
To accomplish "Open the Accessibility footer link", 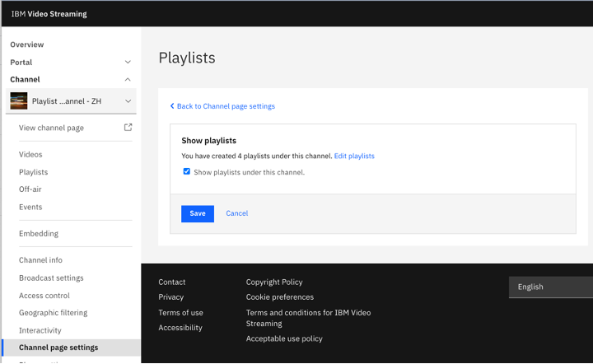I will pyautogui.click(x=180, y=328).
